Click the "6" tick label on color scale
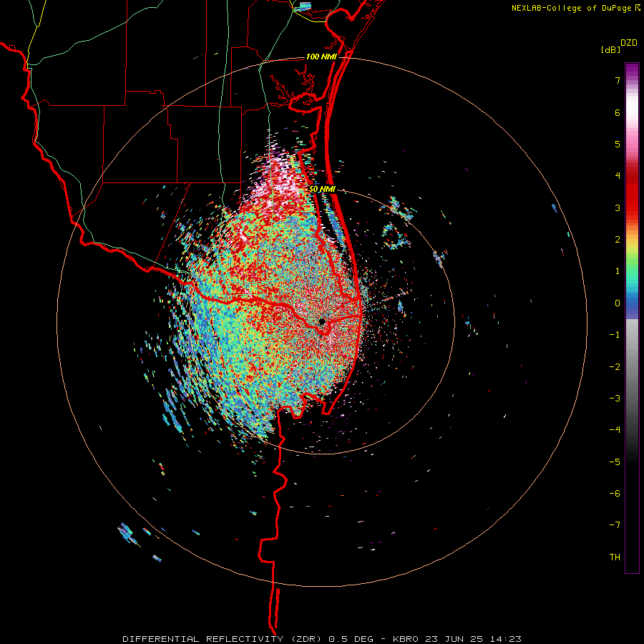The height and width of the screenshot is (644, 644). 618,112
